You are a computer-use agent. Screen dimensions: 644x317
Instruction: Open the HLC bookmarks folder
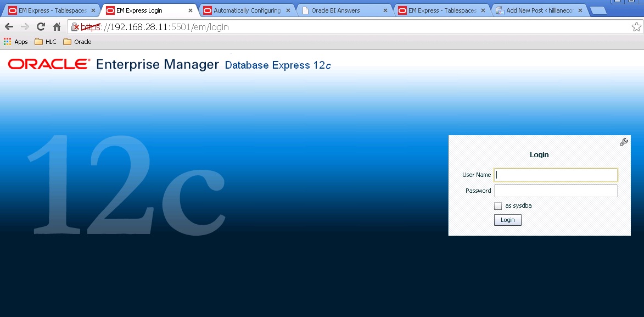[46, 42]
